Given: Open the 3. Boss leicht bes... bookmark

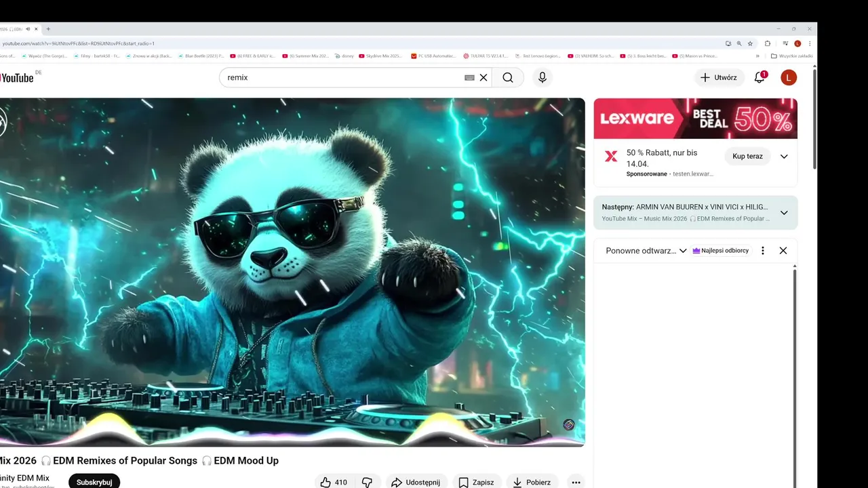Looking at the screenshot, I should tap(644, 56).
